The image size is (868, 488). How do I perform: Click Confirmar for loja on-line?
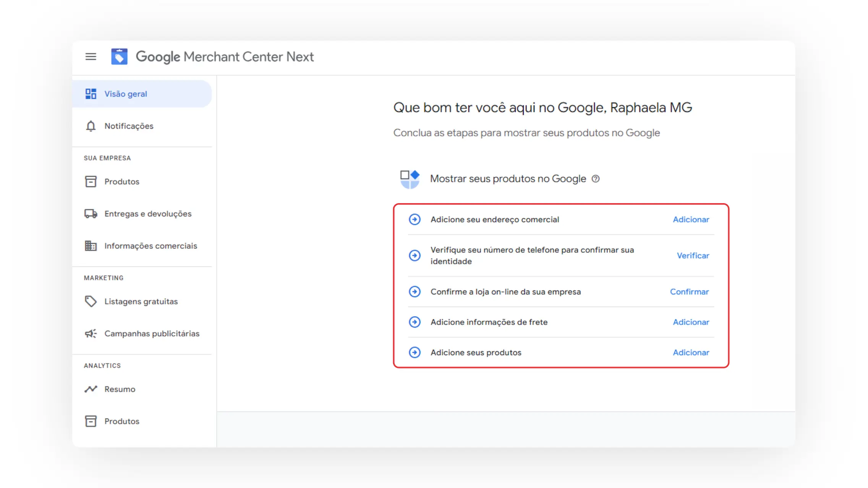689,292
